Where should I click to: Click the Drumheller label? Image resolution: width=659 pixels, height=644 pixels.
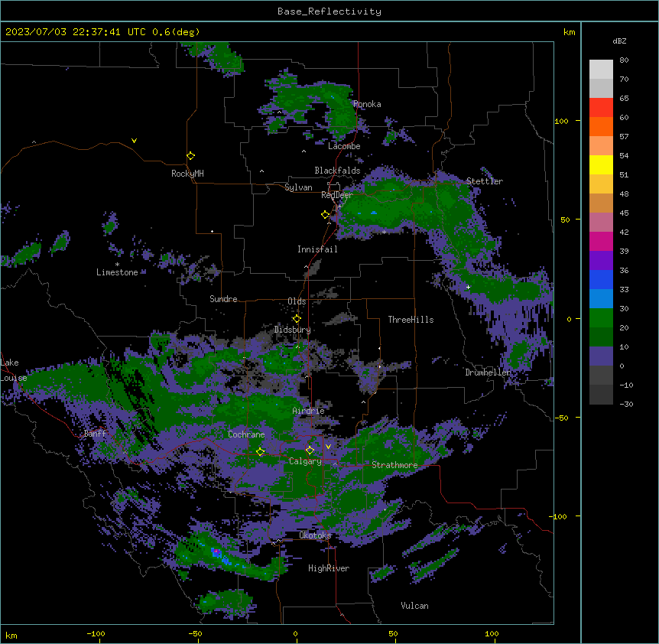[488, 372]
